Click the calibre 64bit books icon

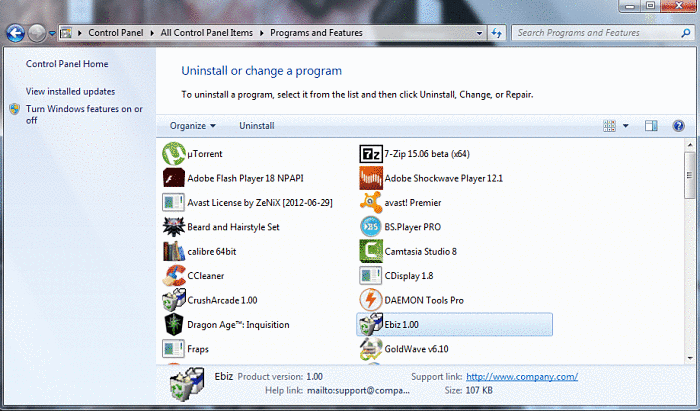tap(174, 251)
